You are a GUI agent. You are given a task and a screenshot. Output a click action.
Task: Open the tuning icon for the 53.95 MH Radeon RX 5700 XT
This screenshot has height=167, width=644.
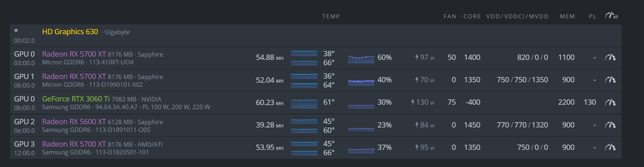pos(610,147)
